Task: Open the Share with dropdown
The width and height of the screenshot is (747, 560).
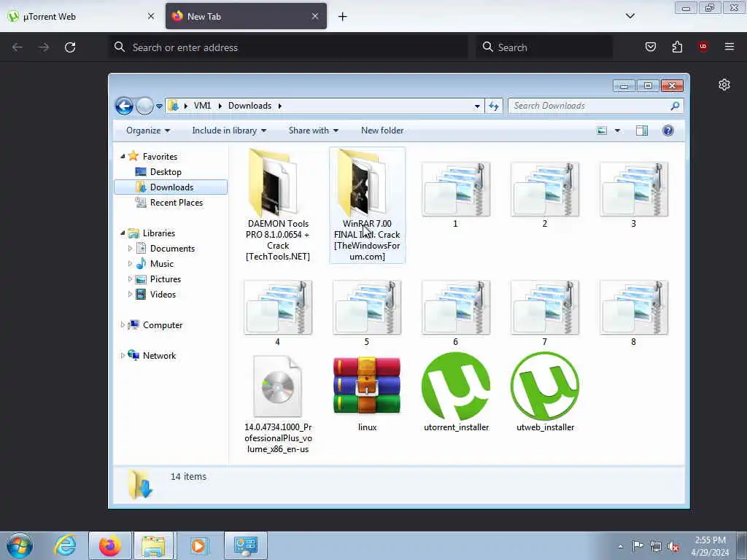Action: (x=313, y=131)
